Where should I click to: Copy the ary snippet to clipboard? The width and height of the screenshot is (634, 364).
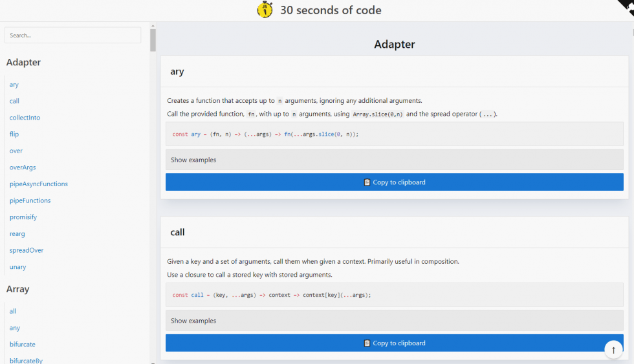tap(394, 182)
